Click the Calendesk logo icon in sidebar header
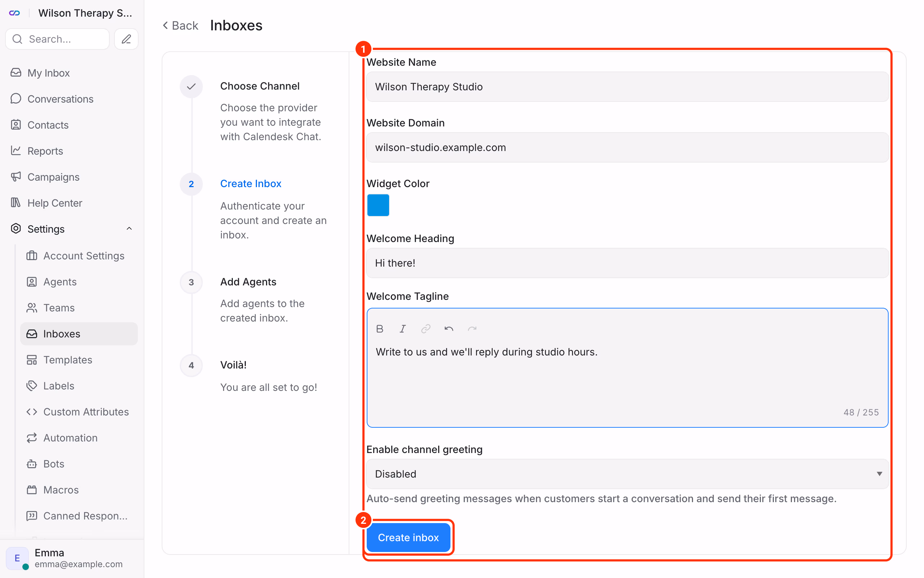924x578 pixels. coord(14,13)
